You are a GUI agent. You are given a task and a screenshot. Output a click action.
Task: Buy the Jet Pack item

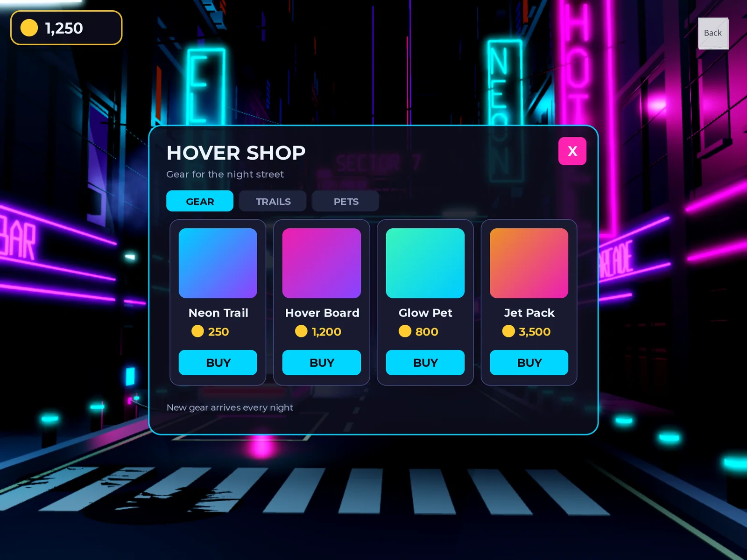(x=529, y=363)
